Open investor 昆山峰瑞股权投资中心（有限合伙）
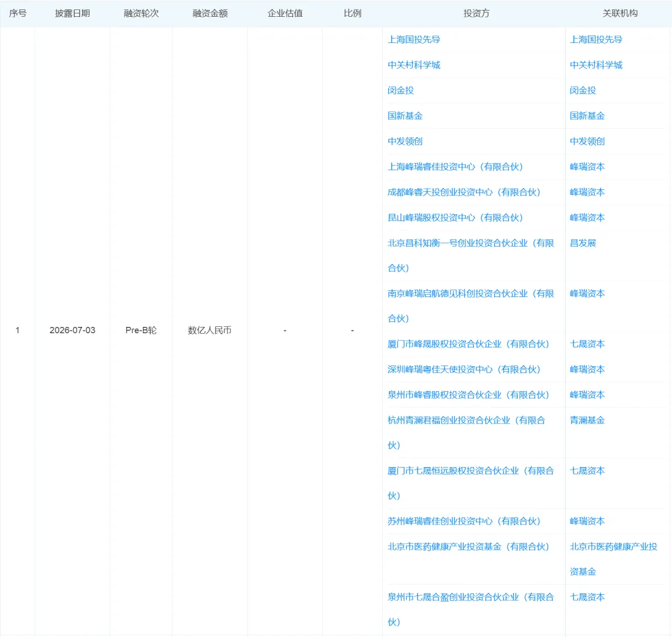 pos(455,217)
